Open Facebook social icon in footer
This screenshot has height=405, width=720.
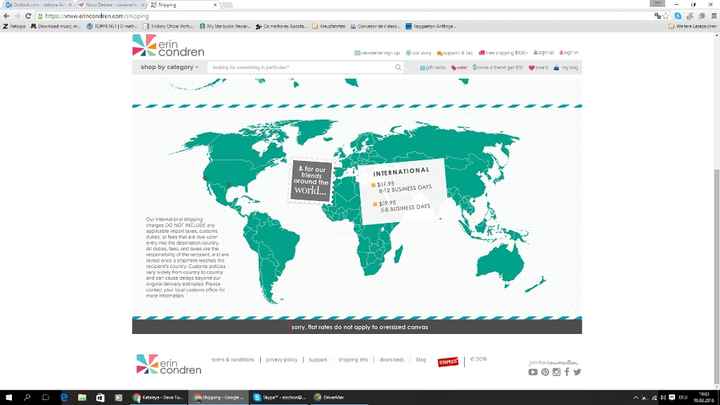(567, 372)
